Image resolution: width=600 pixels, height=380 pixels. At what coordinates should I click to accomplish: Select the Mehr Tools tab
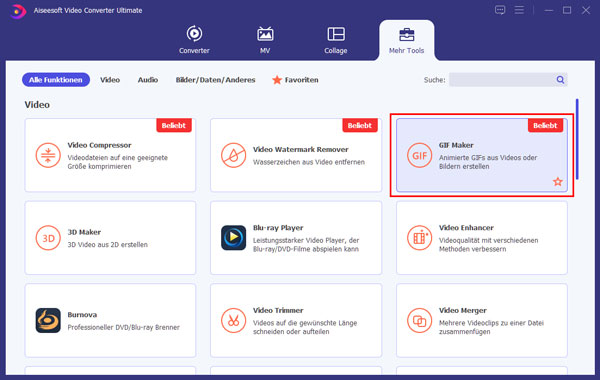click(x=406, y=40)
